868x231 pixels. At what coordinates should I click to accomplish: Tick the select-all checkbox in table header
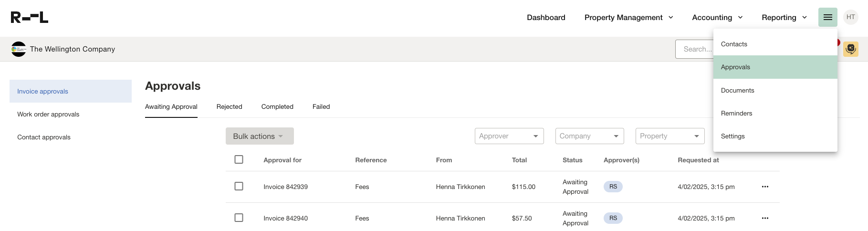[239, 159]
